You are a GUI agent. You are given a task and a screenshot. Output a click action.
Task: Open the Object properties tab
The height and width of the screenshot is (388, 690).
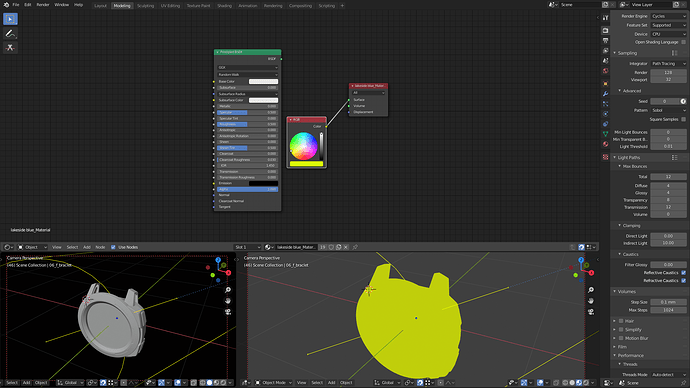606,84
